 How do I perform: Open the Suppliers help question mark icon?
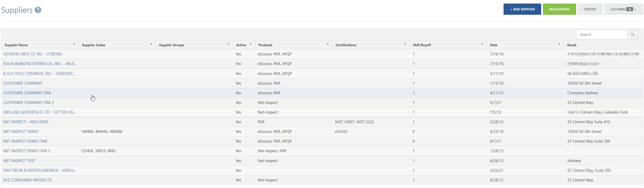tap(38, 10)
